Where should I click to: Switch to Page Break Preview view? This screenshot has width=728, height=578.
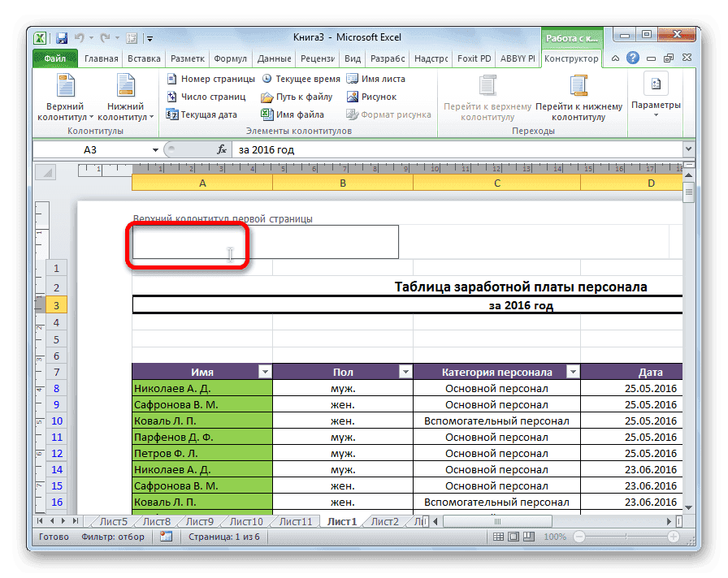530,537
